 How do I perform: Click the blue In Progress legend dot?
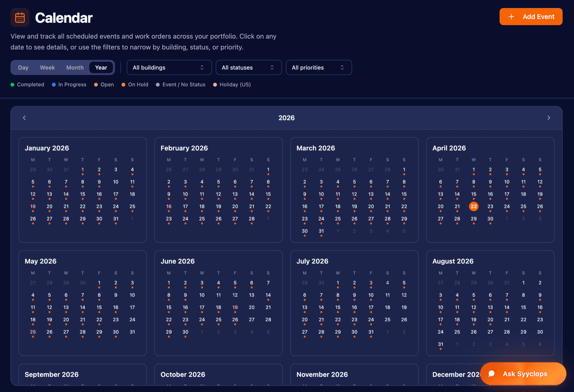coord(54,85)
